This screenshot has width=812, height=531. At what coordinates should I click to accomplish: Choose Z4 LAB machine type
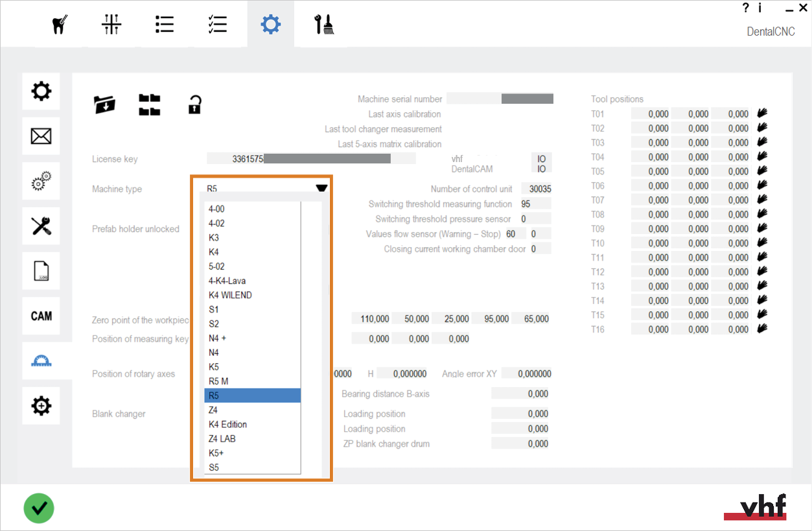pos(253,438)
